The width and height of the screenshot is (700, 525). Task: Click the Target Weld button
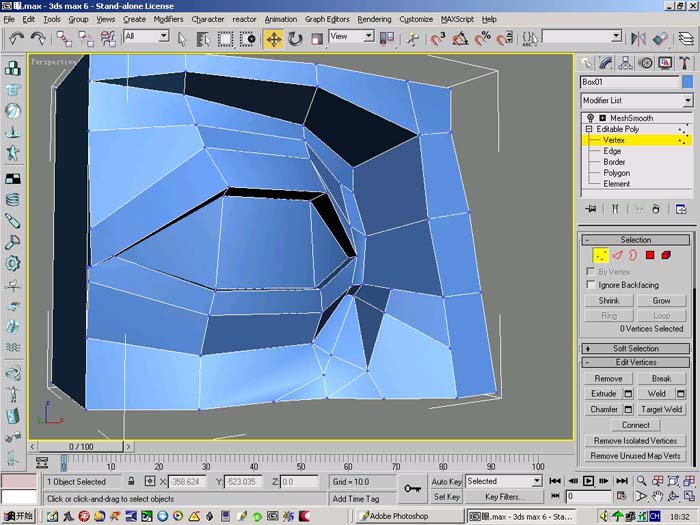click(x=661, y=409)
